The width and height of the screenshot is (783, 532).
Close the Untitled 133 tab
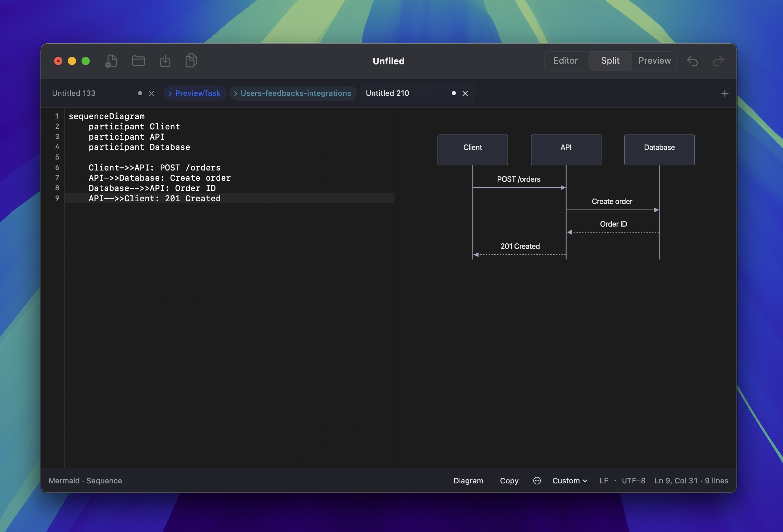[x=151, y=93]
